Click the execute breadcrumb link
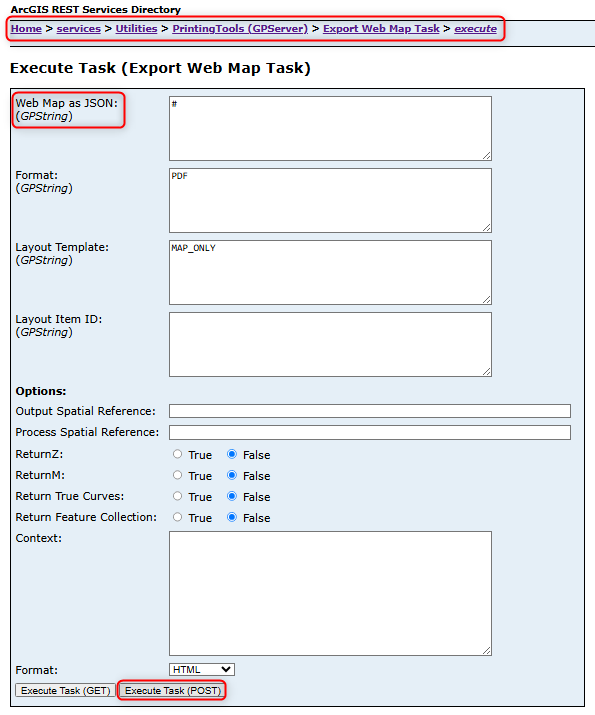The image size is (595, 715). click(x=476, y=29)
